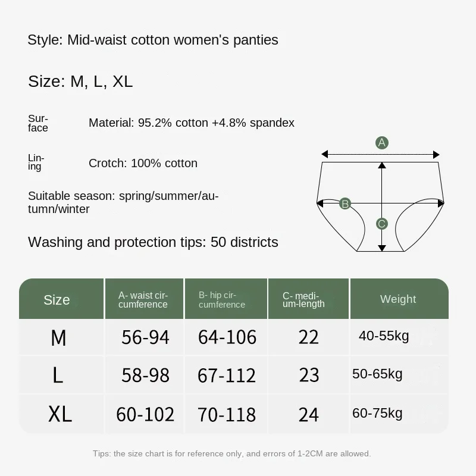Click the 58-98 waist value for L
This screenshot has width=476, height=476.
145,375
